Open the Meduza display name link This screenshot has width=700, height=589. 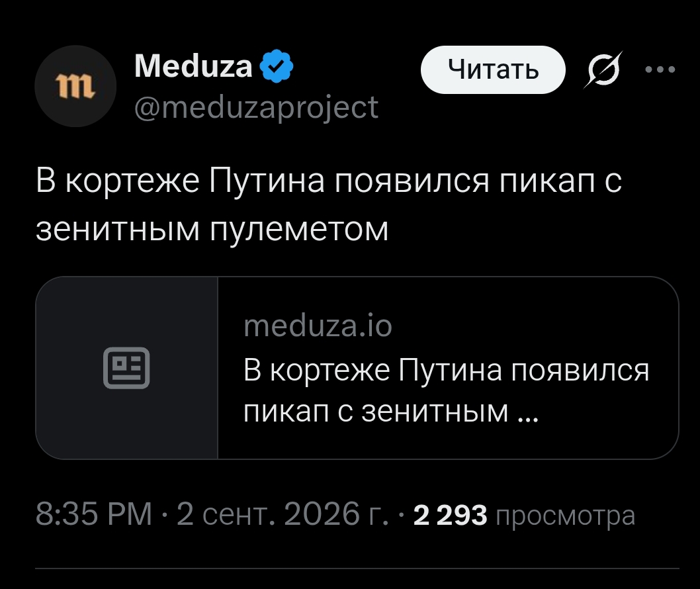coord(193,66)
